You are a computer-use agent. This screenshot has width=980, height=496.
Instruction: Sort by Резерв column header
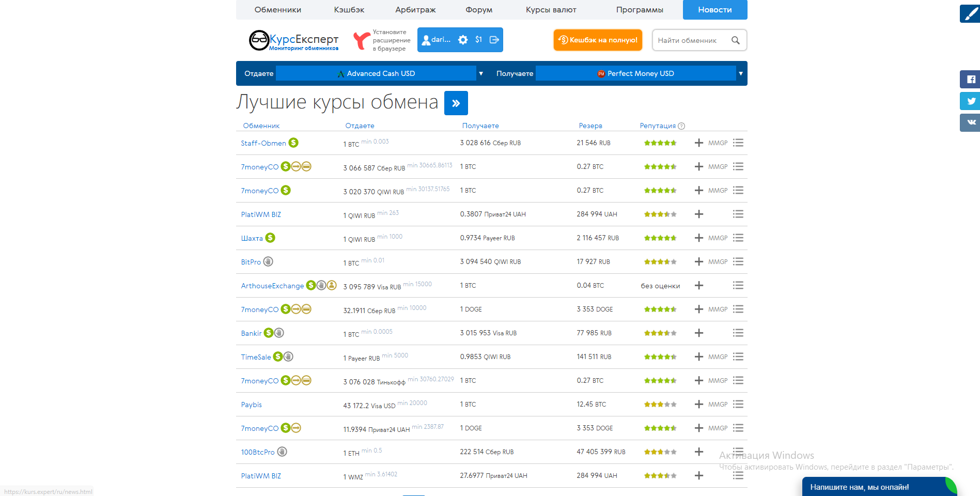tap(590, 126)
